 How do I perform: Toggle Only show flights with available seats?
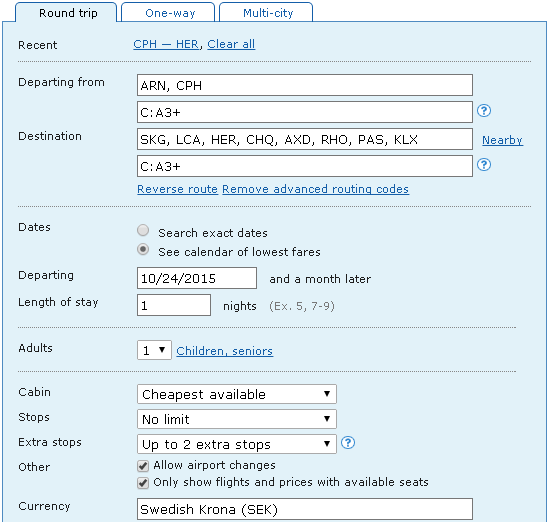click(143, 483)
